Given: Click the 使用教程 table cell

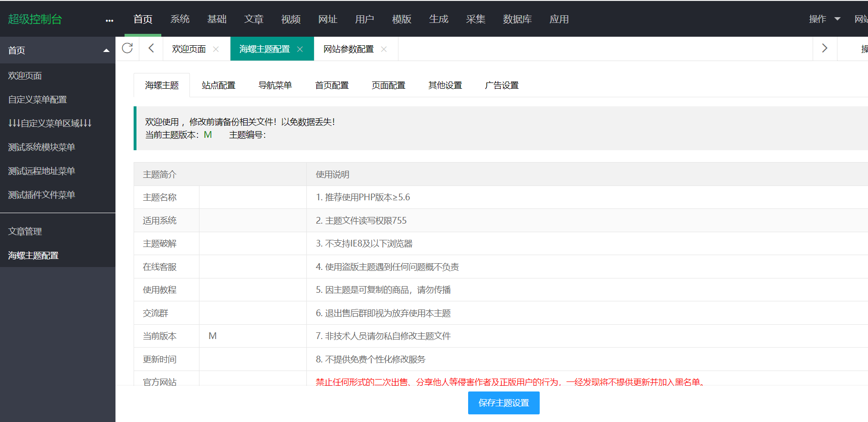Looking at the screenshot, I should 167,290.
